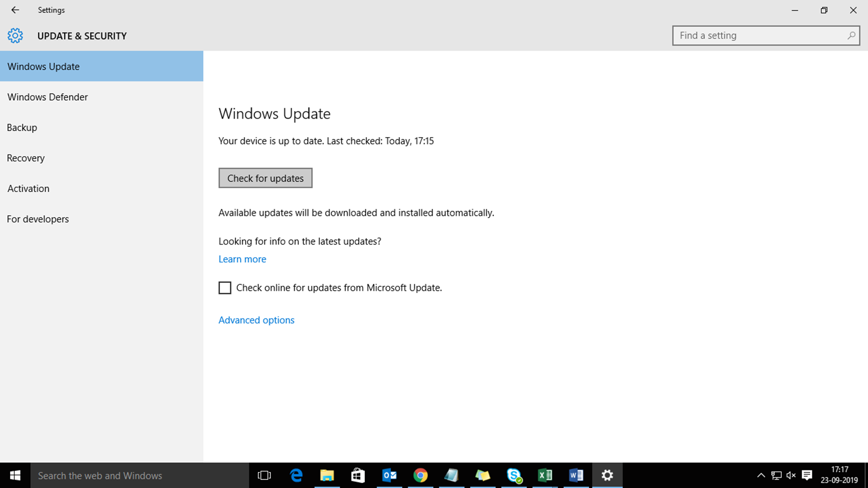
Task: Open Microsoft Outlook from the taskbar
Action: (388, 475)
